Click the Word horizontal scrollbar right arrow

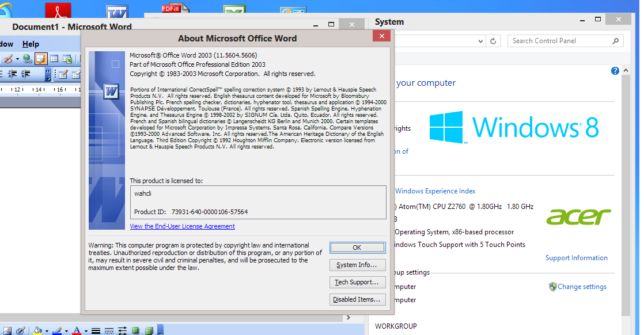pyautogui.click(x=348, y=317)
